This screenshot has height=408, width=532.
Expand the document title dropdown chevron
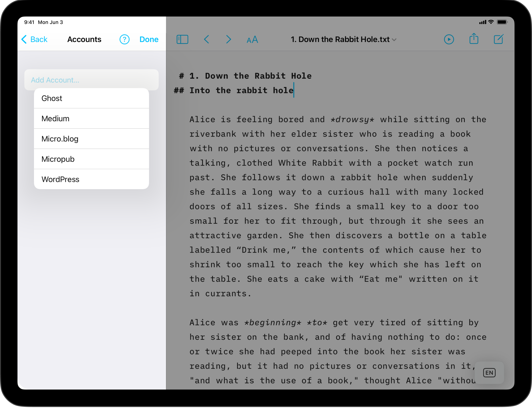click(x=394, y=40)
